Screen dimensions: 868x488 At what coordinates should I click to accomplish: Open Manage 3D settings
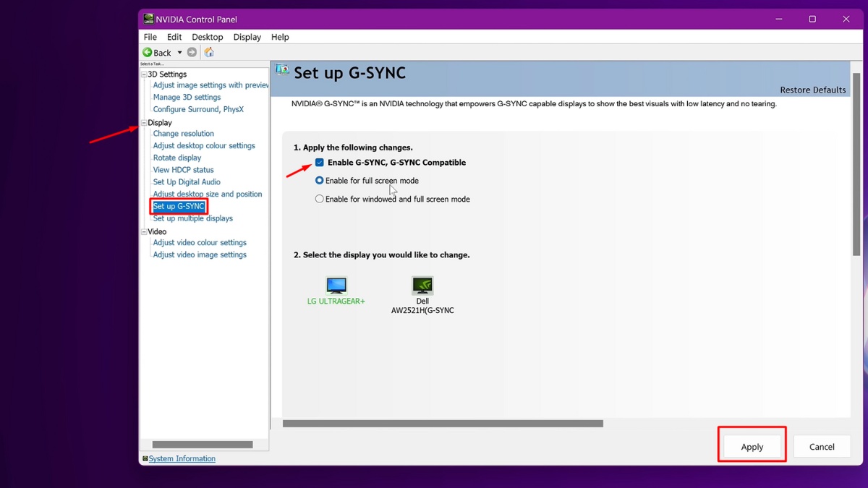coord(187,97)
